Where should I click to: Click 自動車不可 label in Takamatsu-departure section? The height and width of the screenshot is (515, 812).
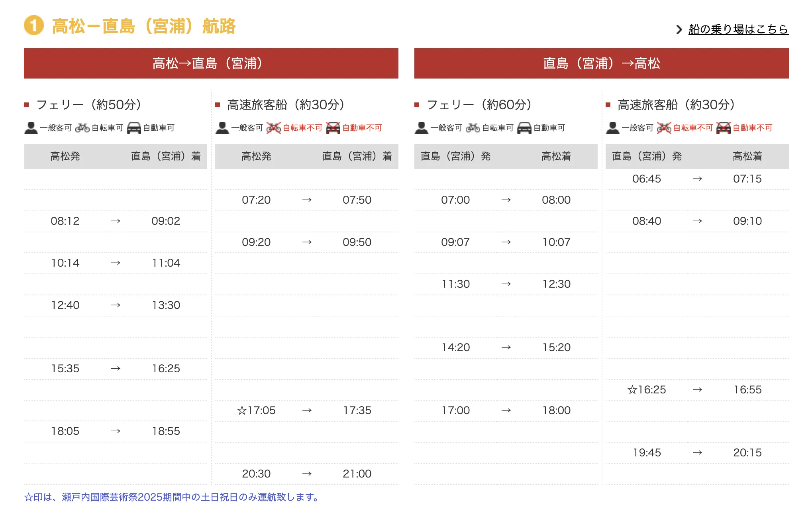[x=362, y=128]
